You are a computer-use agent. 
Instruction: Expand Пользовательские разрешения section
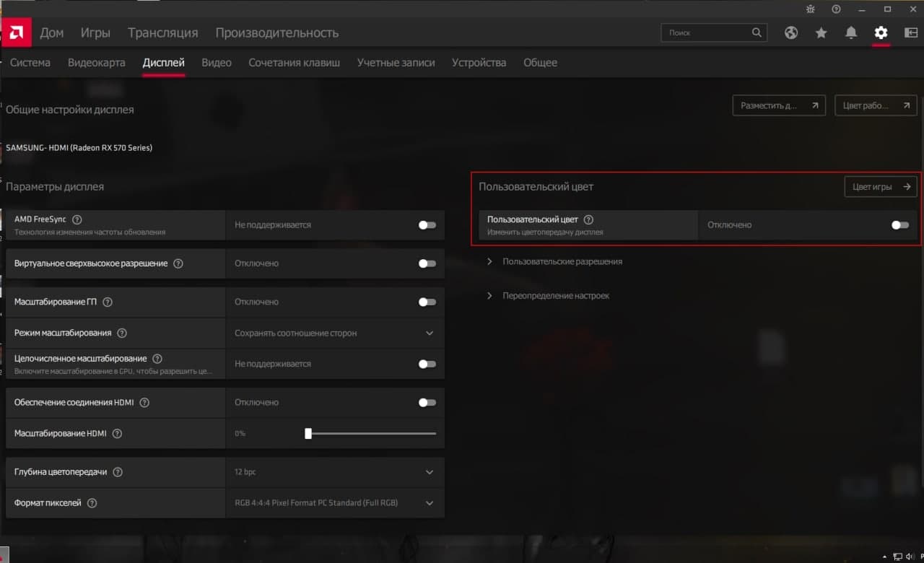[554, 261]
